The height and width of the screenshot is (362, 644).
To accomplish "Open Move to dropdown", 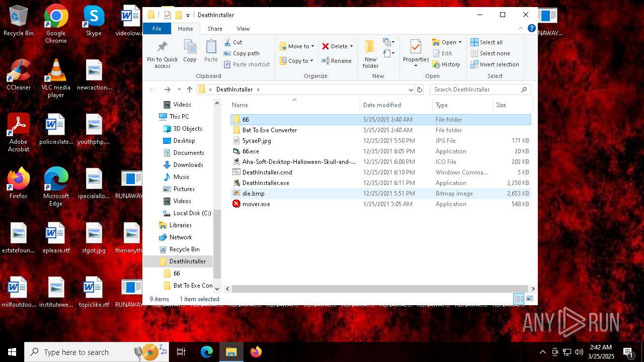I will [x=297, y=46].
